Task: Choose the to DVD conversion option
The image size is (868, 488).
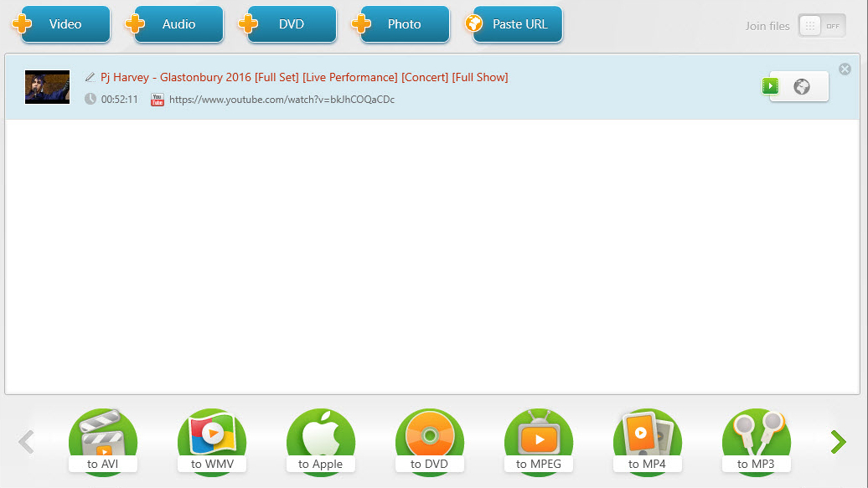Action: click(x=430, y=441)
